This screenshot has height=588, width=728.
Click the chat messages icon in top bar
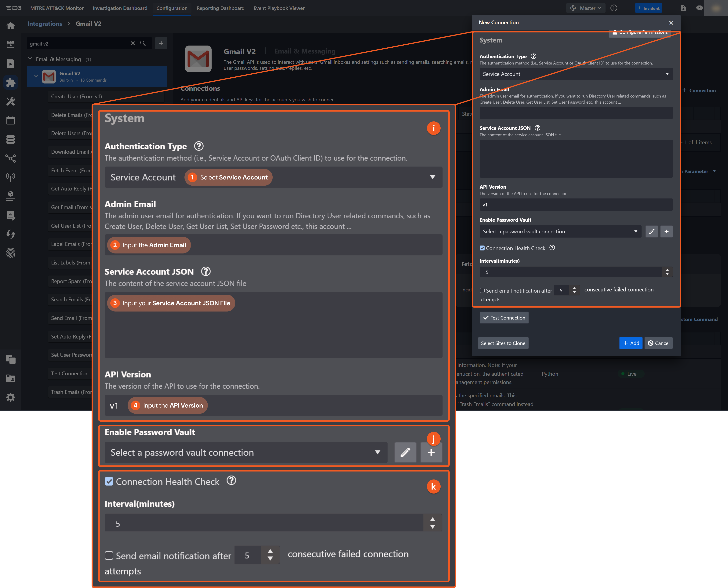[x=699, y=8]
